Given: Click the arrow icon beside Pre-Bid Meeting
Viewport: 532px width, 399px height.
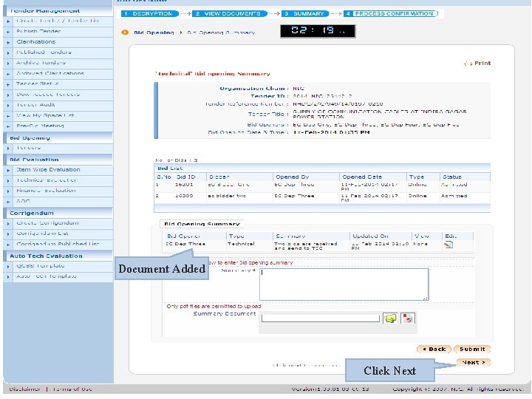Looking at the screenshot, I should [x=8, y=126].
